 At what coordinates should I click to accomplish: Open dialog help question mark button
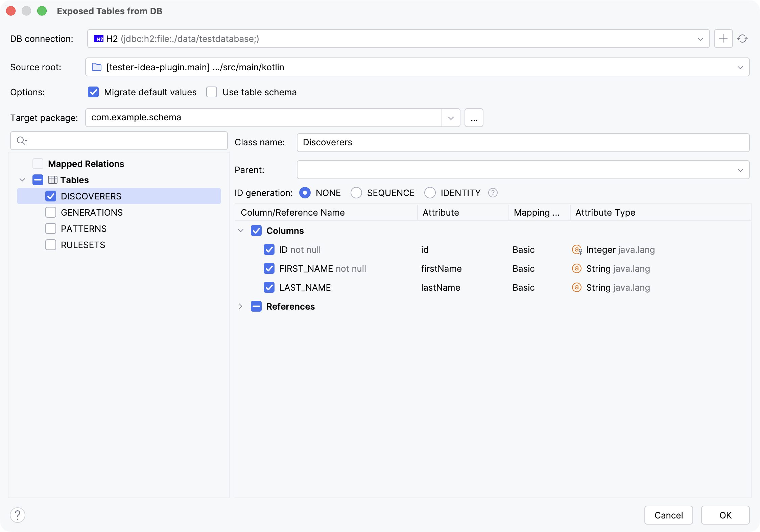pos(18,515)
